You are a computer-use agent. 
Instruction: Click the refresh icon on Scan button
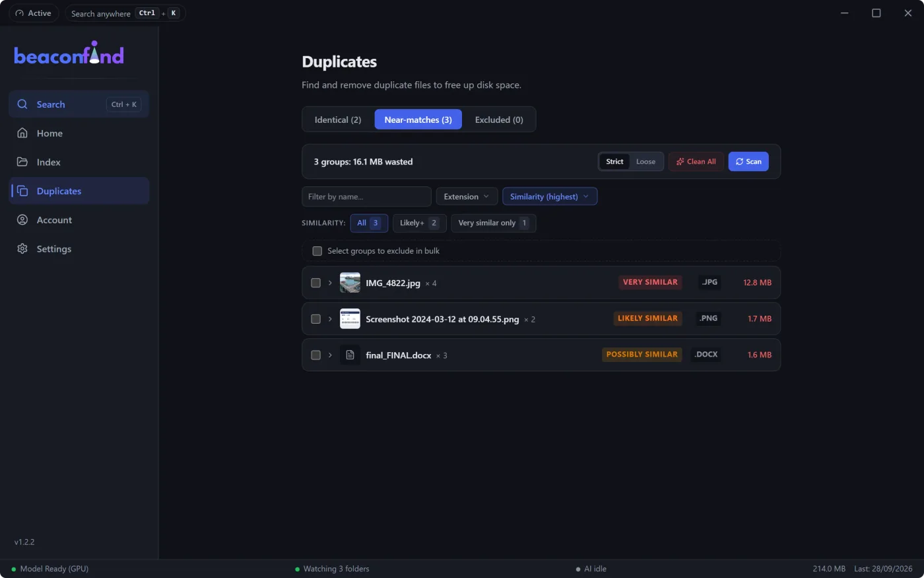(739, 162)
